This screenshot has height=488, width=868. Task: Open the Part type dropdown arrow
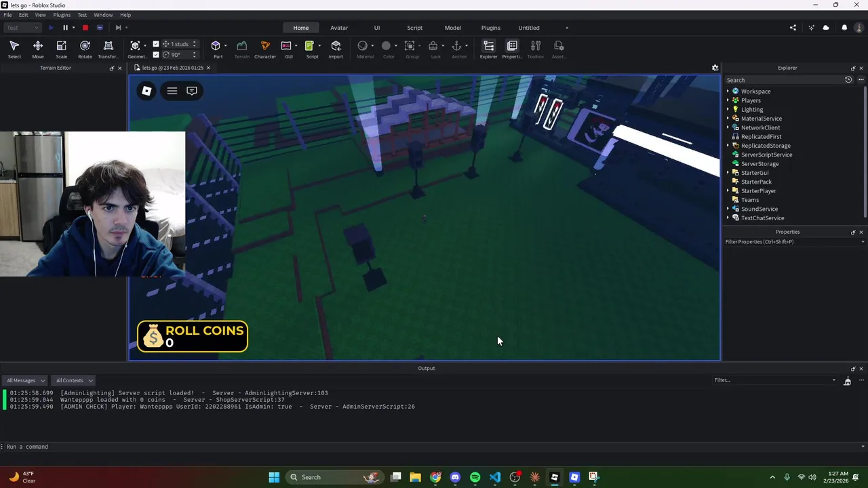click(226, 46)
